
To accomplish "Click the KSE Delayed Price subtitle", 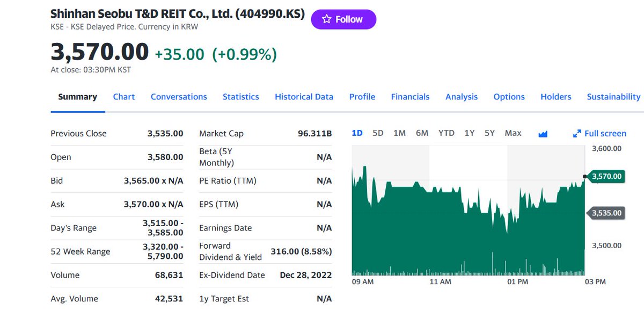I will click(x=124, y=26).
